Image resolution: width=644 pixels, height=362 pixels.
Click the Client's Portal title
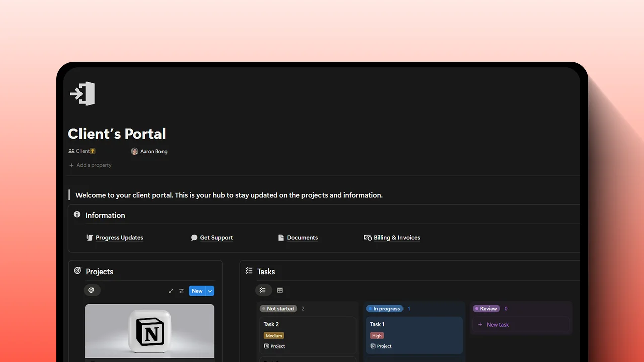pyautogui.click(x=117, y=134)
